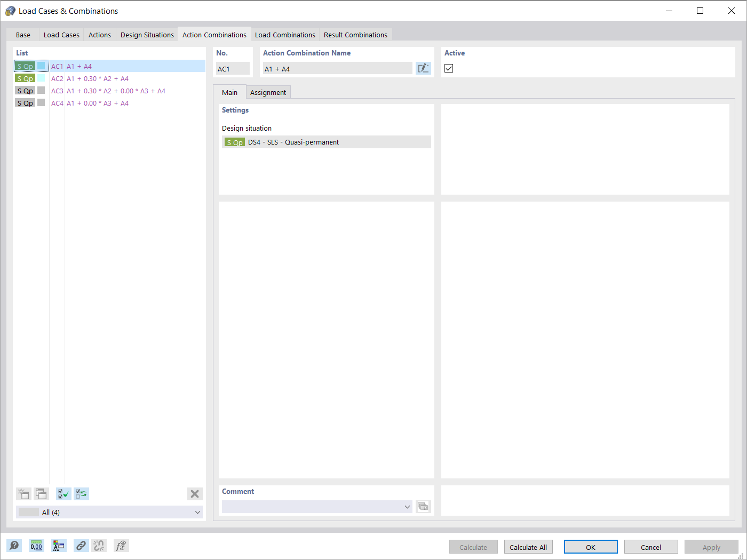The image size is (747, 560).
Task: Select the Main sub-tab
Action: [229, 92]
